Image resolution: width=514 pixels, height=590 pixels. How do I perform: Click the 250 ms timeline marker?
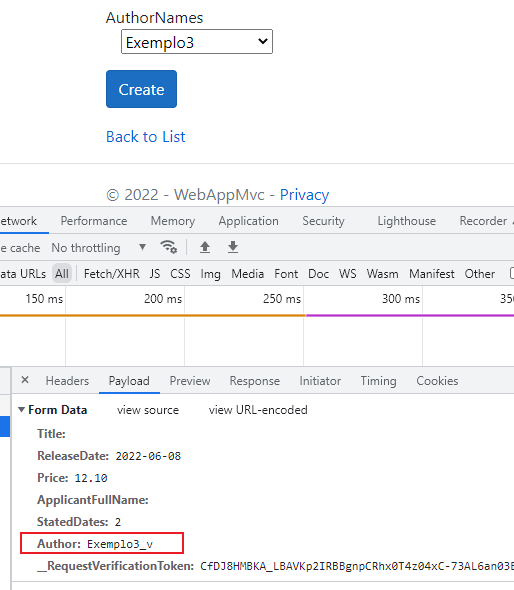[x=282, y=299]
